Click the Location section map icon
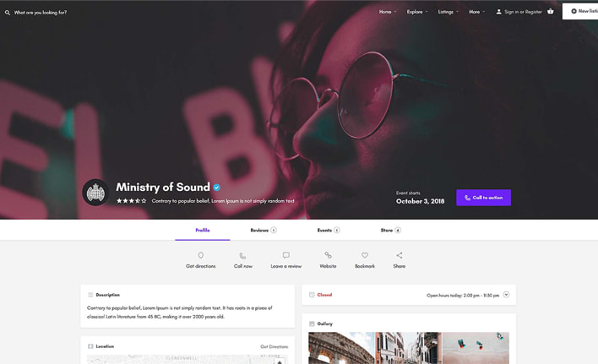The height and width of the screenshot is (364, 598). point(90,346)
